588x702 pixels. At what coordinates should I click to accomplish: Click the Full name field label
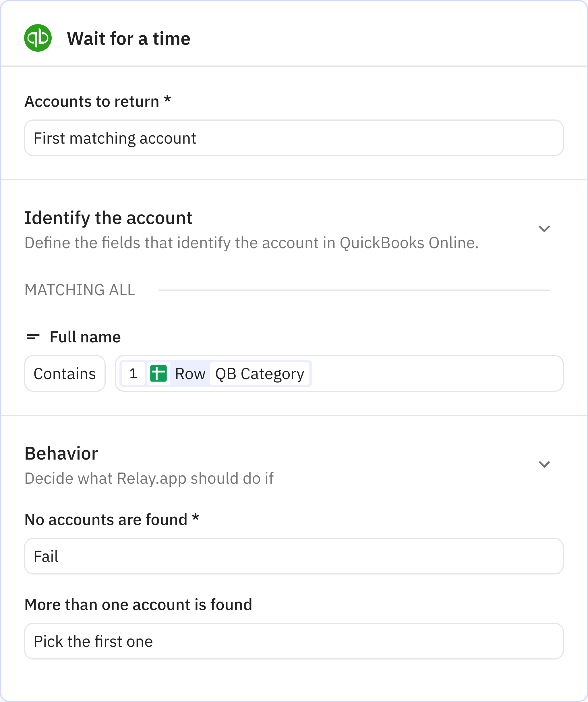[85, 337]
